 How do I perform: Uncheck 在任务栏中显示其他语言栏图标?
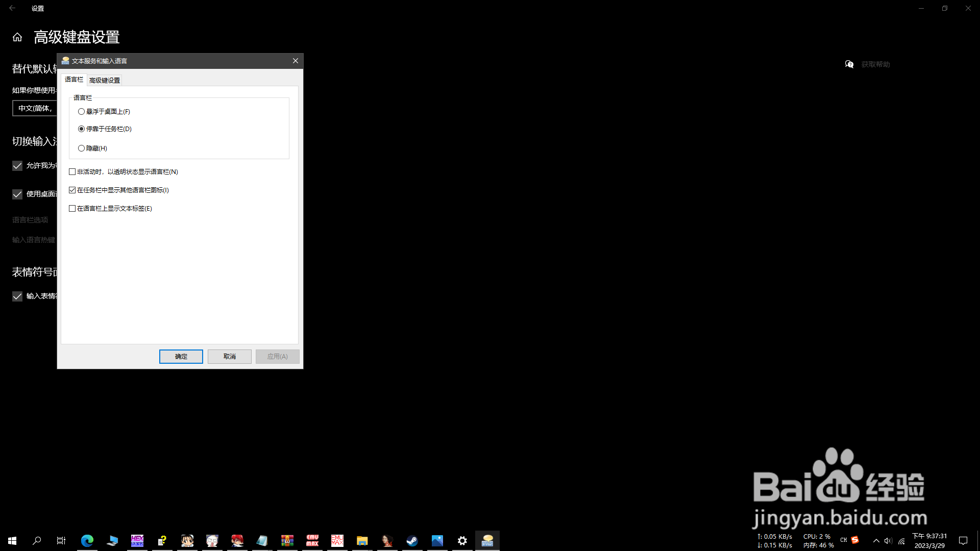72,190
